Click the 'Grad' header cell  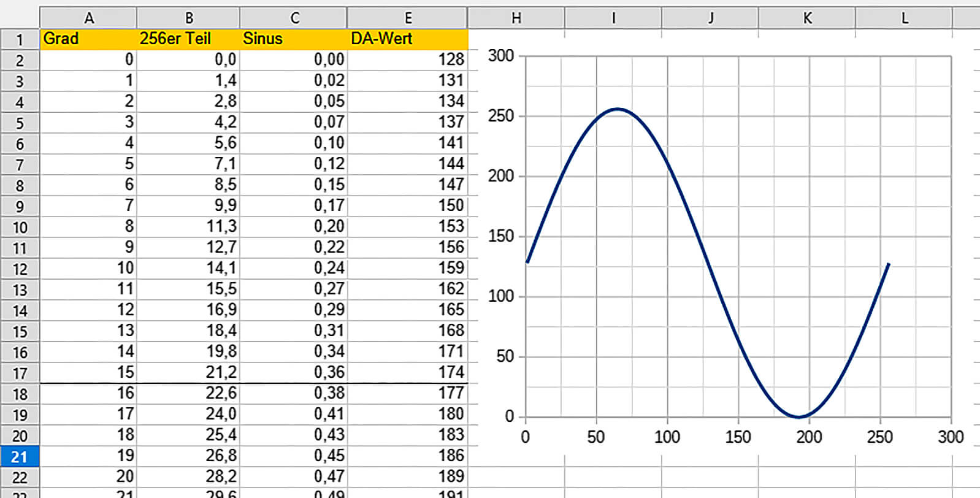(88, 39)
